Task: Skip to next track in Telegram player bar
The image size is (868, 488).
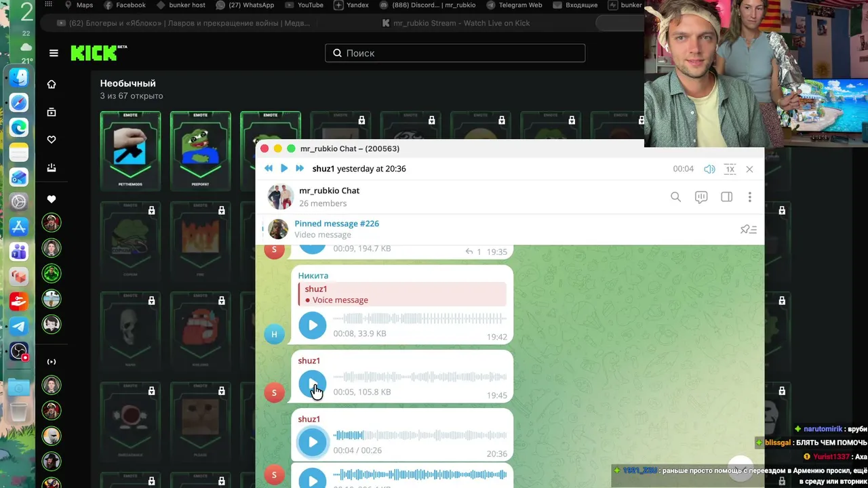Action: 300,169
